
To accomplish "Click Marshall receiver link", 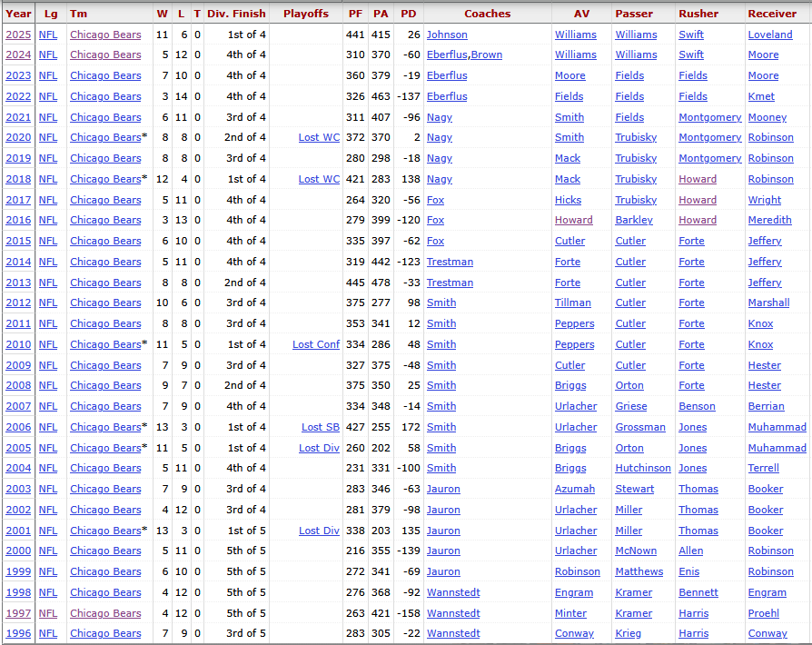I will click(768, 303).
